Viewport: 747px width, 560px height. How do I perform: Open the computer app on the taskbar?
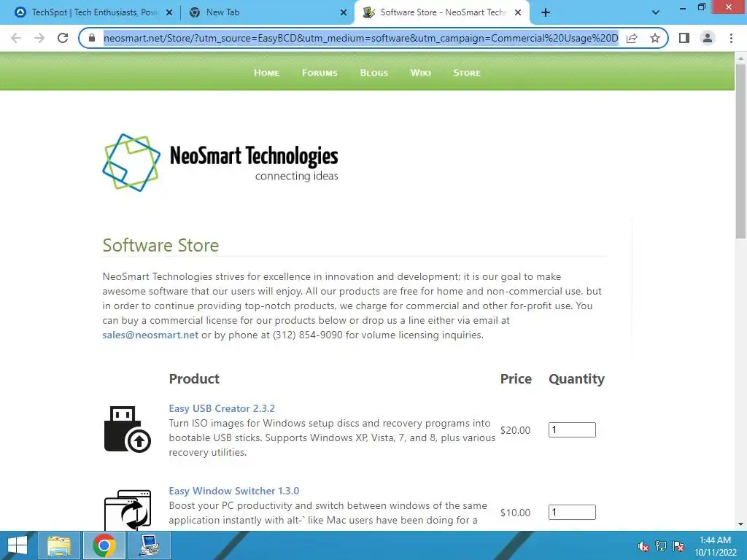150,545
